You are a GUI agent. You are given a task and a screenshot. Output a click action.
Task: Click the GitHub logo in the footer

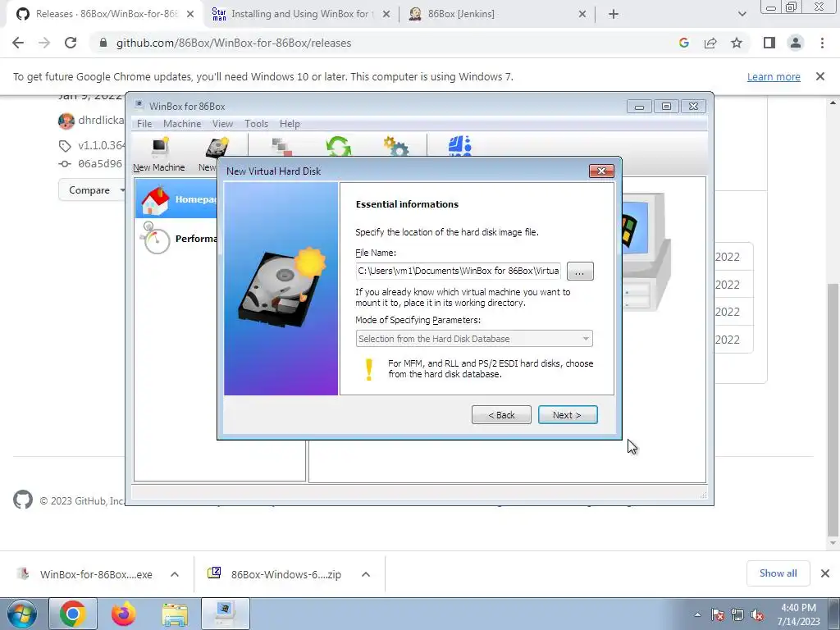coord(23,500)
